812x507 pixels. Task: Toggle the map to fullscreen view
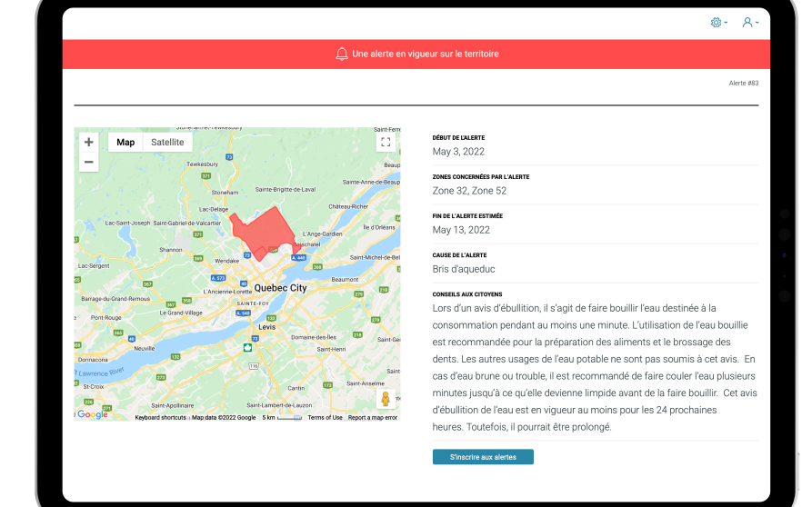coord(386,143)
